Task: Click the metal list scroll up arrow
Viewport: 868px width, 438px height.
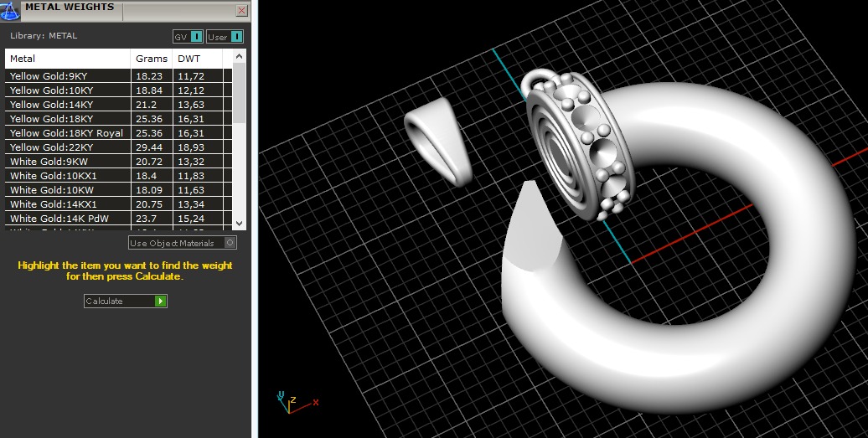Action: 239,56
